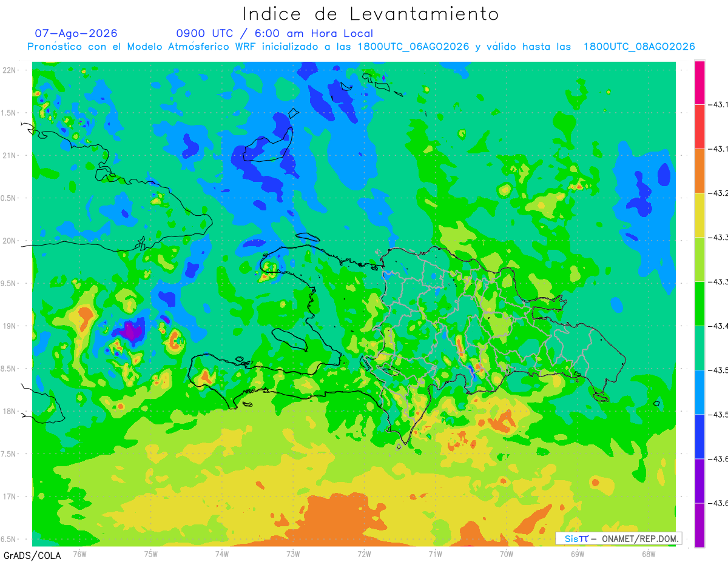Pick the magenta swatch topping the color bar
Image resolution: width=728 pixels, height=562 pixels.
point(699,82)
